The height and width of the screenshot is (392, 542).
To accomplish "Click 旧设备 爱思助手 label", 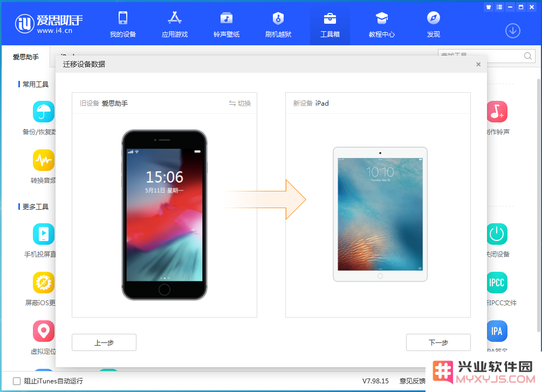I will coord(104,104).
